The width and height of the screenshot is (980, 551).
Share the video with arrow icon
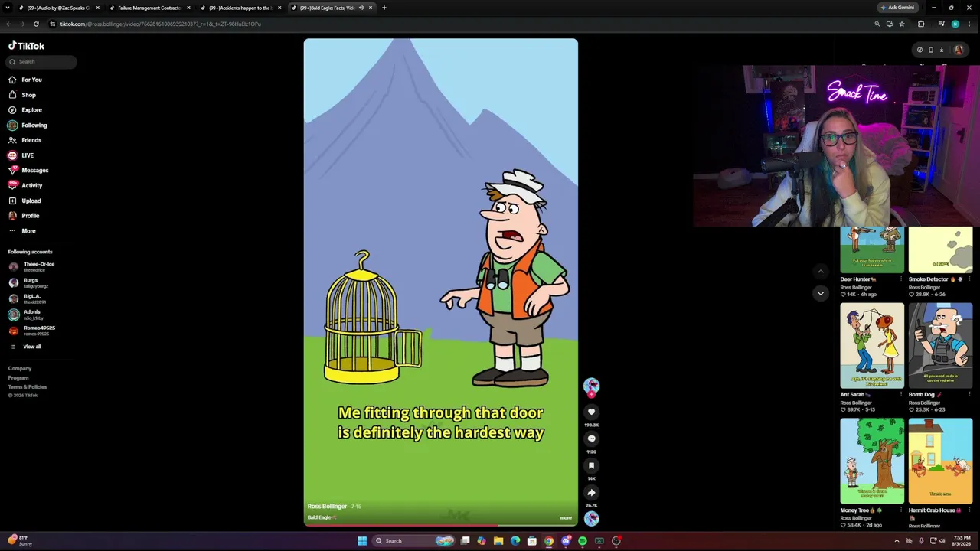[x=591, y=492]
